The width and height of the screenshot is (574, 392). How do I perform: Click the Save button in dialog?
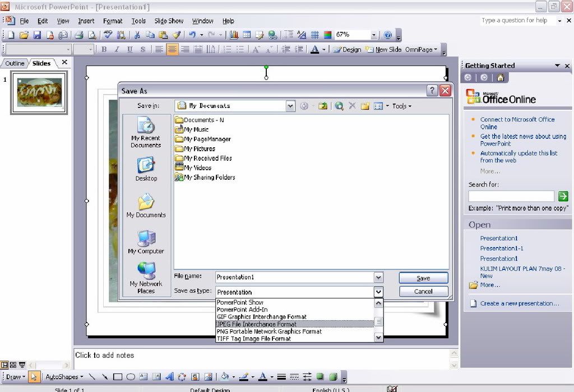424,278
